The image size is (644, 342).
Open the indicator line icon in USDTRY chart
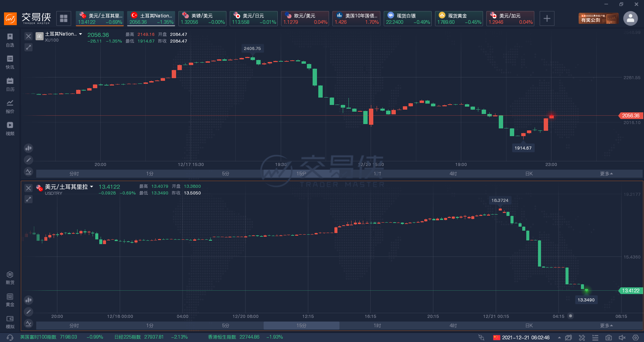tap(29, 324)
